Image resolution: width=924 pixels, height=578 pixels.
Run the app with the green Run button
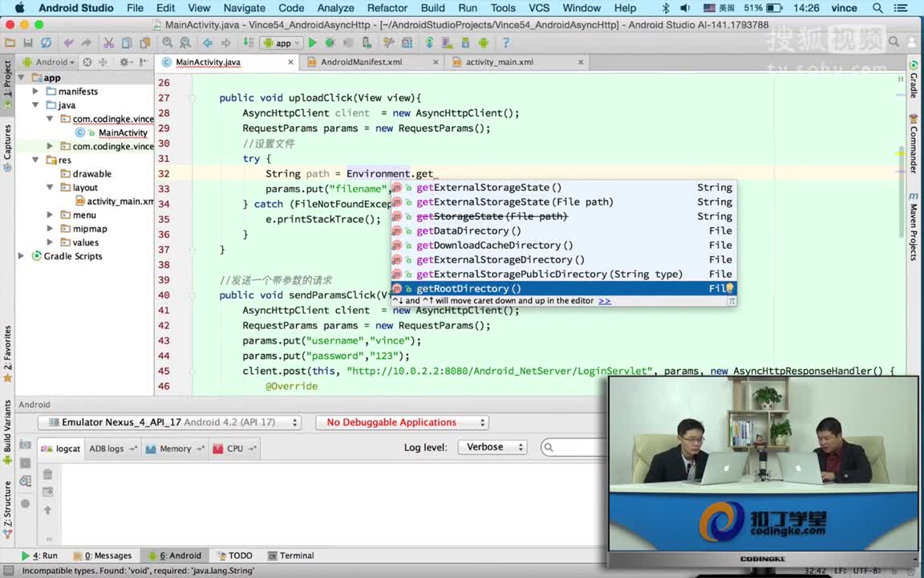312,43
